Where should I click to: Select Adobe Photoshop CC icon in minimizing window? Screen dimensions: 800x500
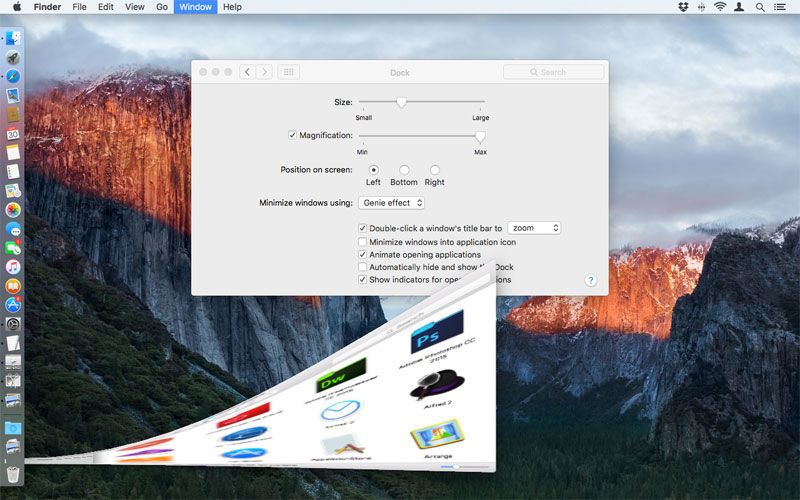point(437,332)
